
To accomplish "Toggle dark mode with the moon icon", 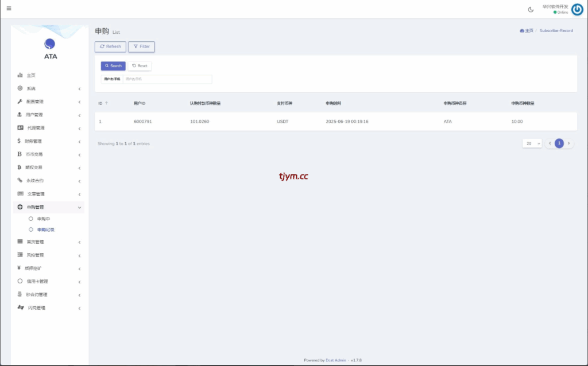I will (x=531, y=9).
